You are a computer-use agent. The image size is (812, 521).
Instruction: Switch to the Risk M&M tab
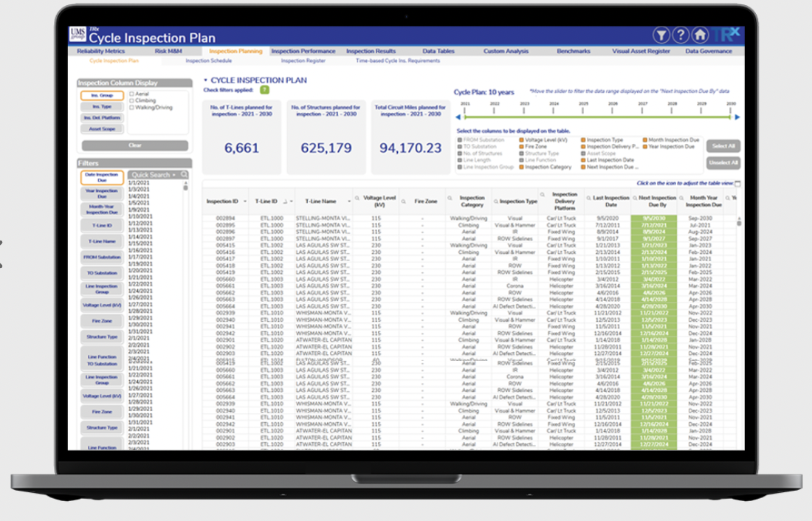[x=168, y=52]
